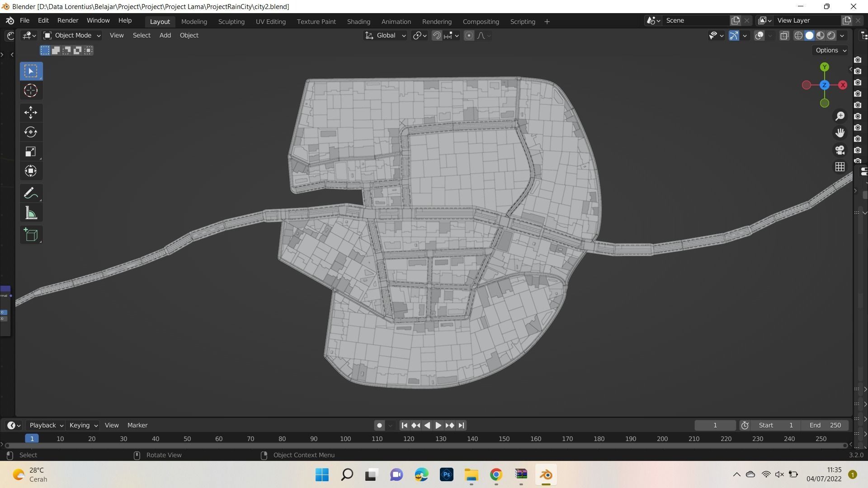Toggle proportional editing
The image size is (868, 488).
tap(469, 35)
